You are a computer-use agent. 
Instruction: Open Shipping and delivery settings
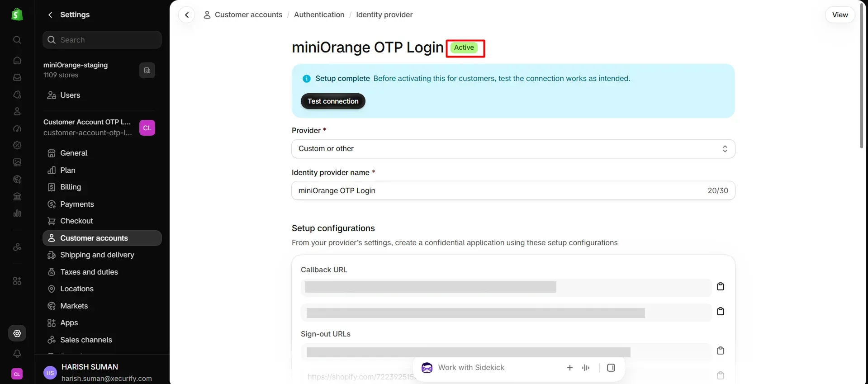pyautogui.click(x=102, y=255)
